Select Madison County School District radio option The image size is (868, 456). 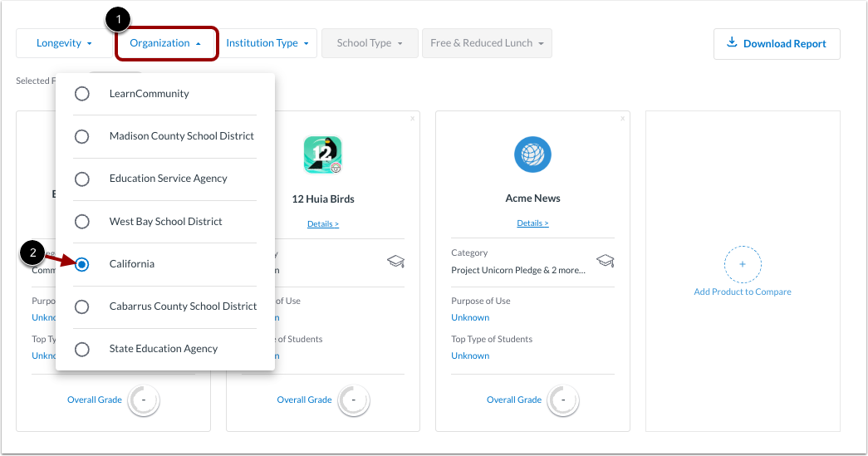tap(82, 136)
